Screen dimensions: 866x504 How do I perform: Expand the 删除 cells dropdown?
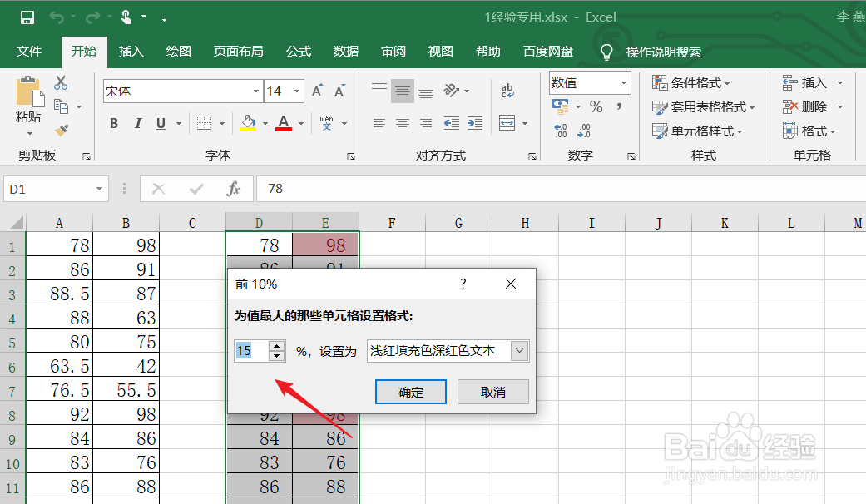click(840, 106)
